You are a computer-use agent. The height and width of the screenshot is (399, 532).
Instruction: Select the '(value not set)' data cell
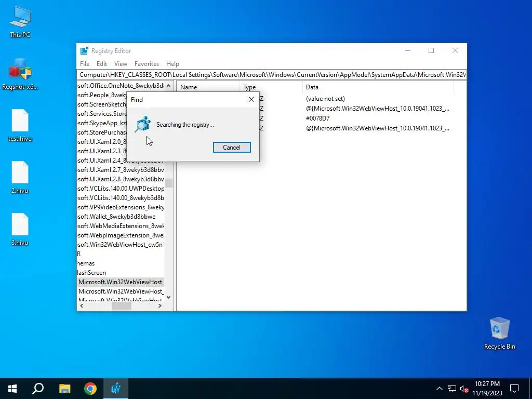[x=325, y=99]
